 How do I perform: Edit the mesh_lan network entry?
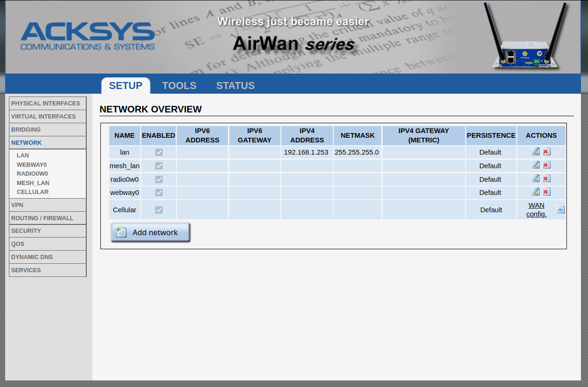point(535,165)
